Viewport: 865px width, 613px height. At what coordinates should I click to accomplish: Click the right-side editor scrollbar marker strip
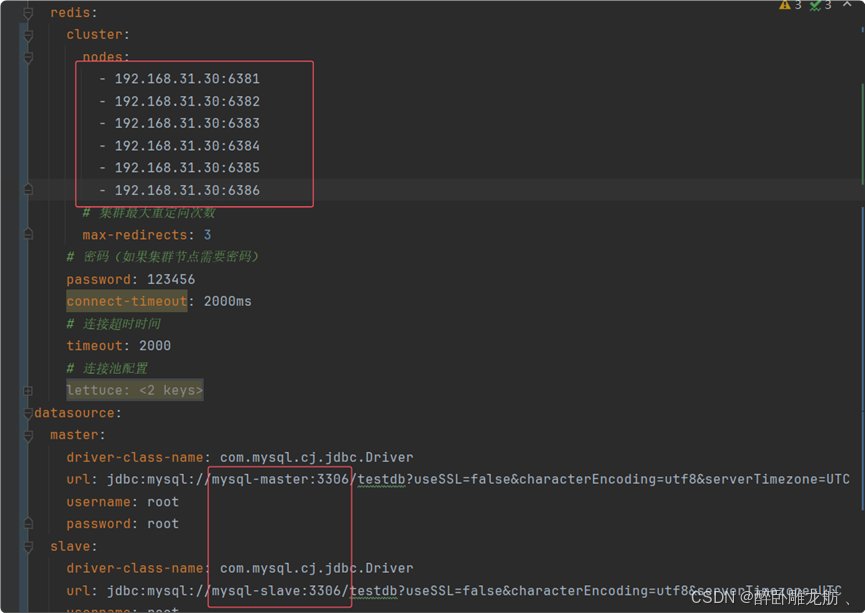tap(862, 306)
